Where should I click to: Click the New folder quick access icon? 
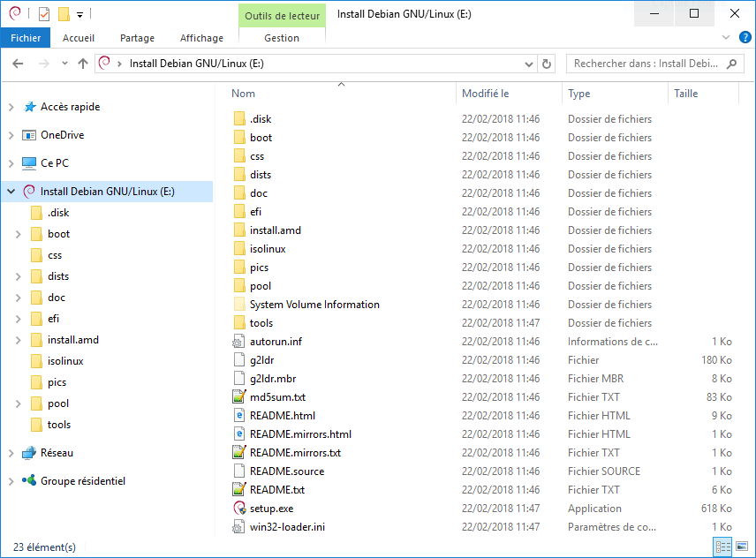click(64, 14)
